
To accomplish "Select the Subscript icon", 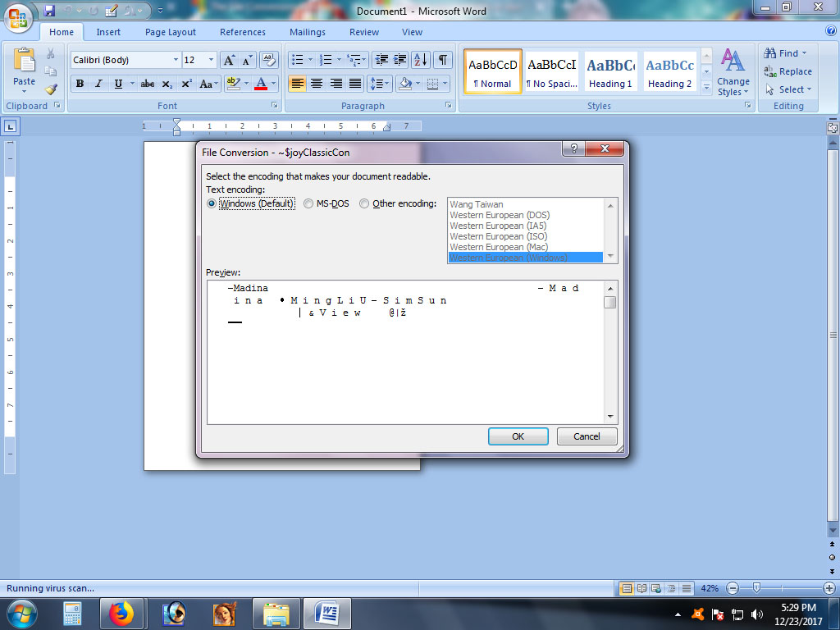I will pos(168,84).
